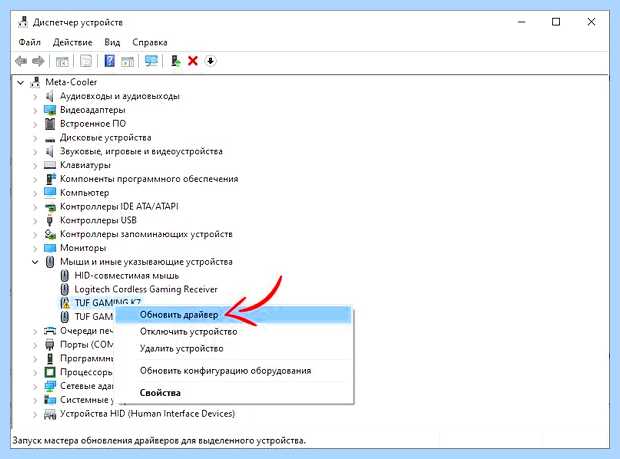Click the Forward arrow toolbar icon

click(x=38, y=61)
